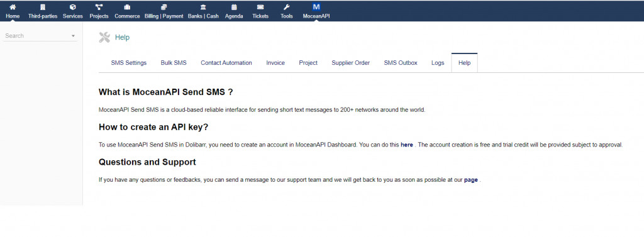Image resolution: width=644 pixels, height=237 pixels.
Task: Click the Home house icon
Action: (x=13, y=7)
